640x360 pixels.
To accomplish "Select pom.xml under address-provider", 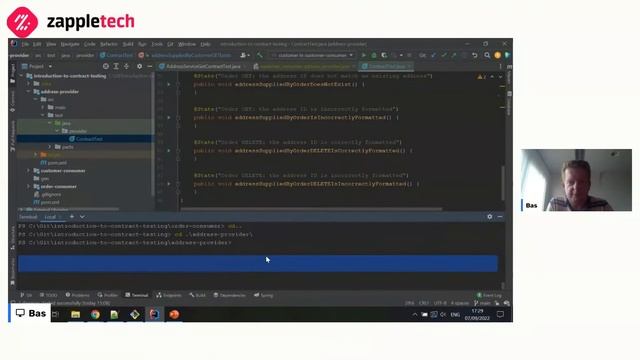I will (54, 163).
